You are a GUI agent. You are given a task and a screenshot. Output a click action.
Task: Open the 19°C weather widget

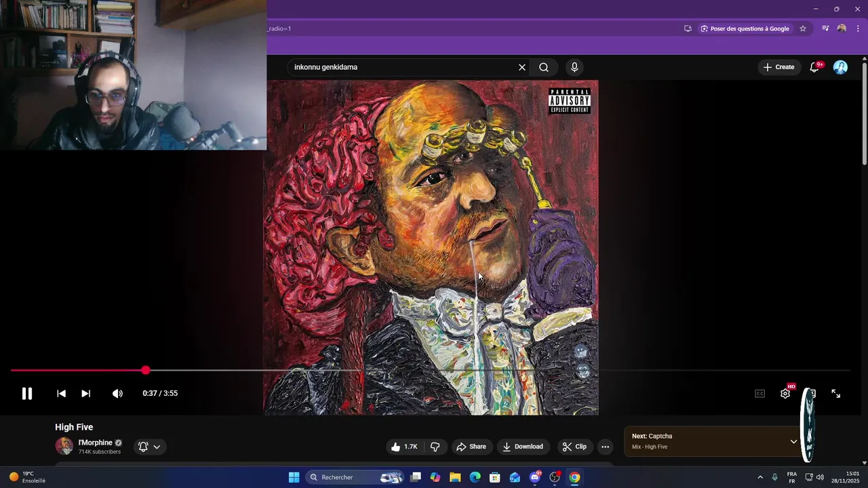point(27,477)
